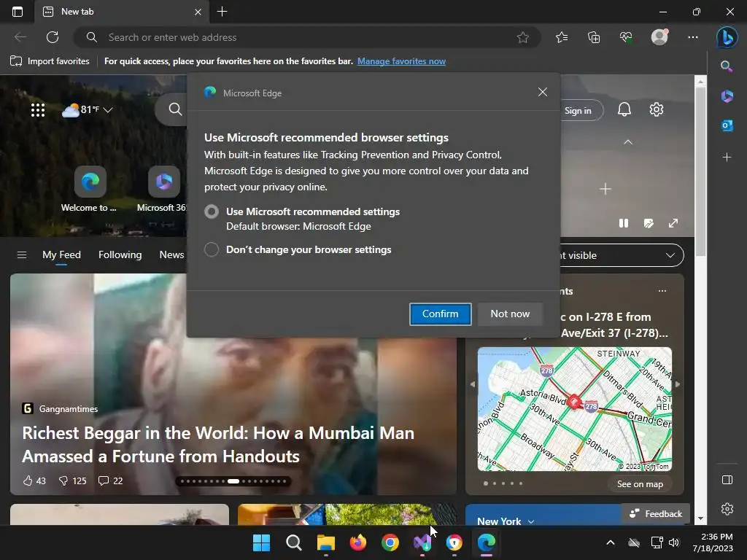
Task: Add a quick link with plus
Action: click(605, 189)
